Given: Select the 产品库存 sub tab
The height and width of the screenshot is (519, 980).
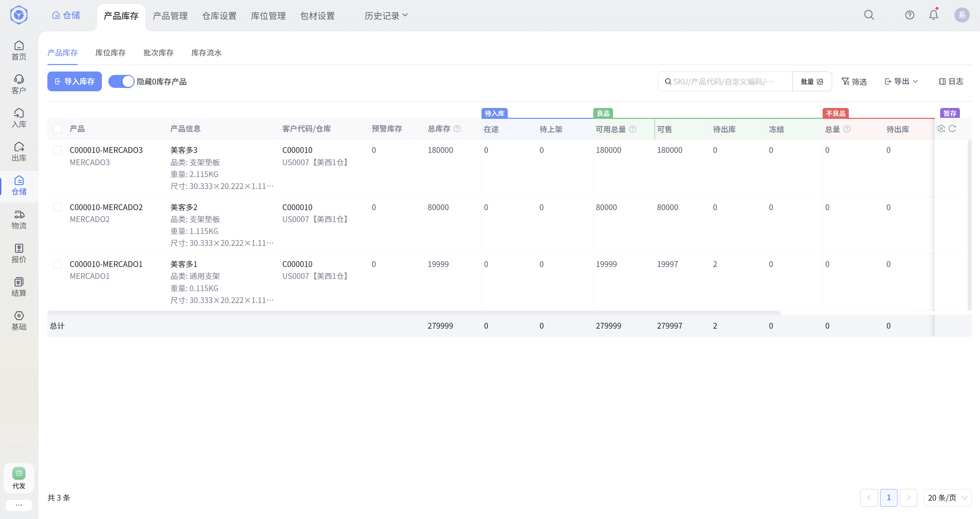Looking at the screenshot, I should 62,52.
